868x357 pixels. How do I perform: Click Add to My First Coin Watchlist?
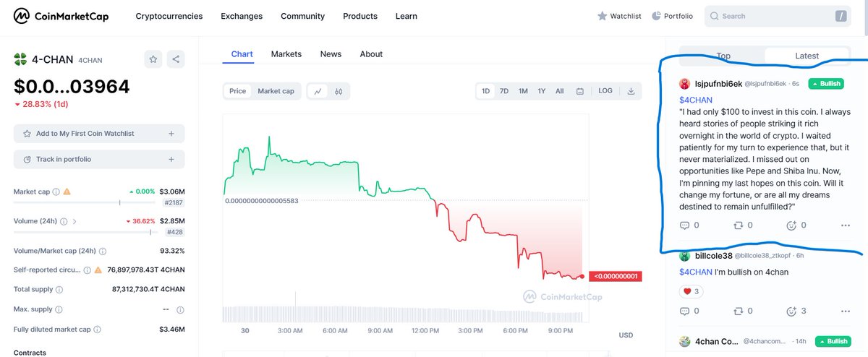point(99,134)
